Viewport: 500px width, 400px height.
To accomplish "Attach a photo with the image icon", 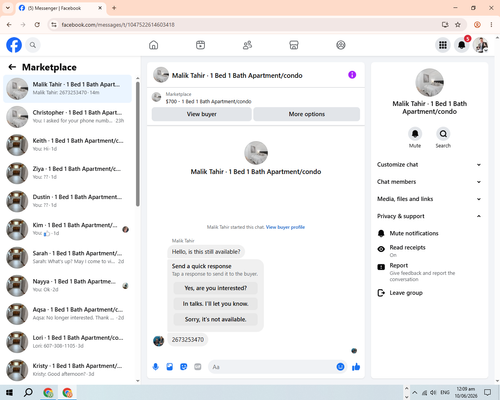I will (170, 367).
